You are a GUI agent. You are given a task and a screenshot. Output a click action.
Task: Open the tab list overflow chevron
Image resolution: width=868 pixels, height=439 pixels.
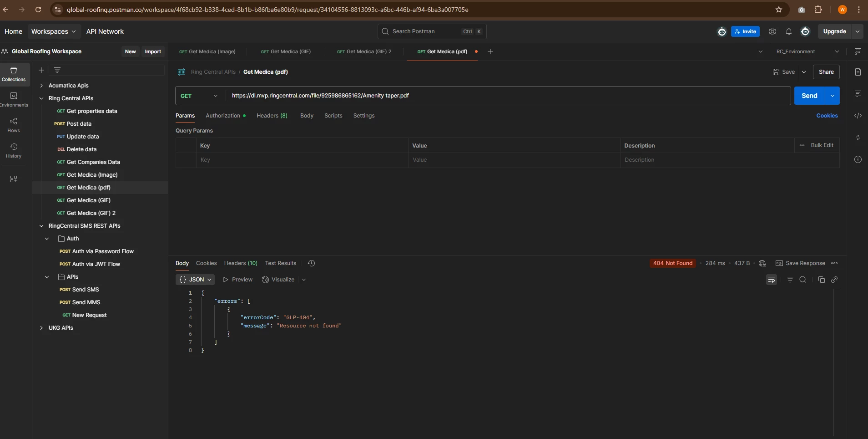pos(761,51)
